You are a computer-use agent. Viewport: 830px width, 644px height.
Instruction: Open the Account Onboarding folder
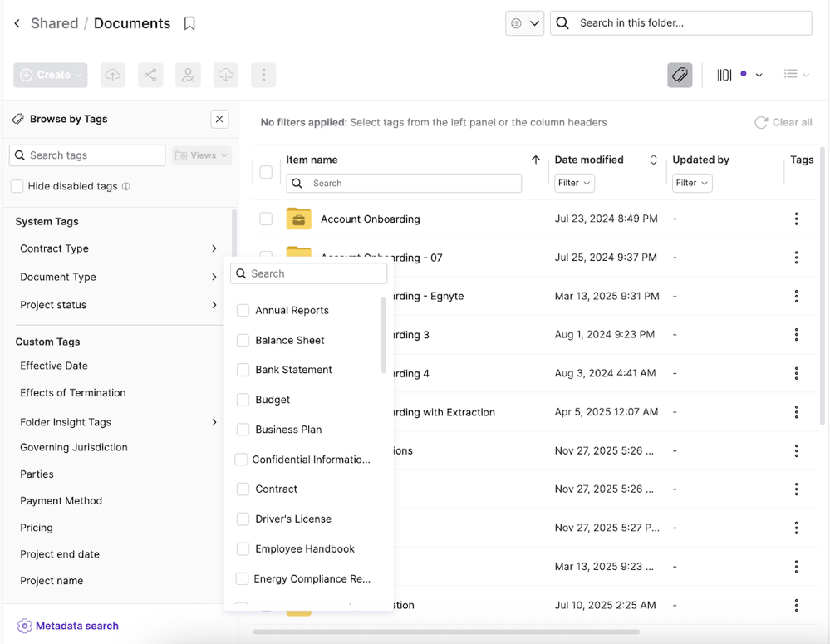(x=370, y=219)
